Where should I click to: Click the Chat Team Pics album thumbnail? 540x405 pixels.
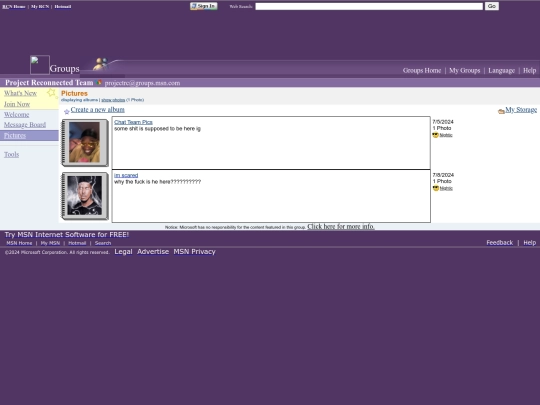pos(85,143)
